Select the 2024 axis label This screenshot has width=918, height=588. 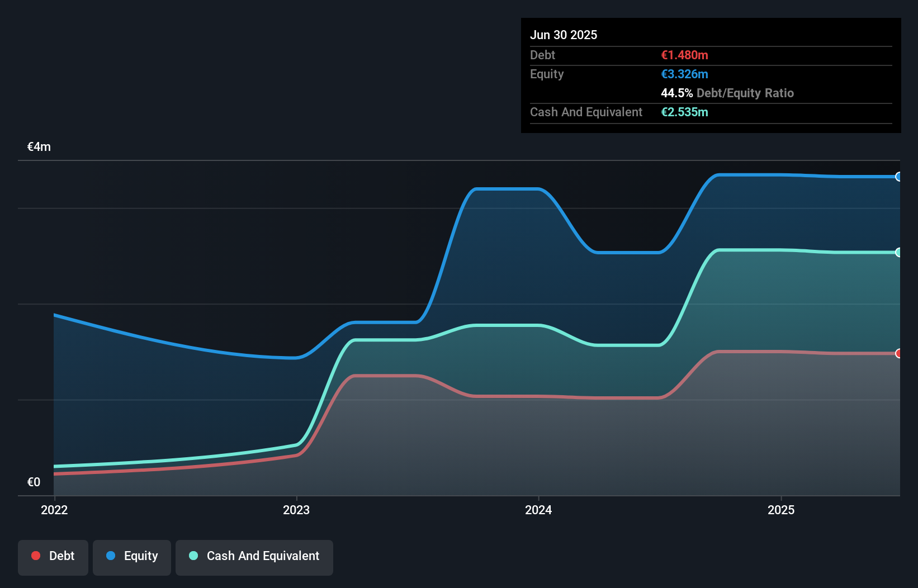pos(538,510)
